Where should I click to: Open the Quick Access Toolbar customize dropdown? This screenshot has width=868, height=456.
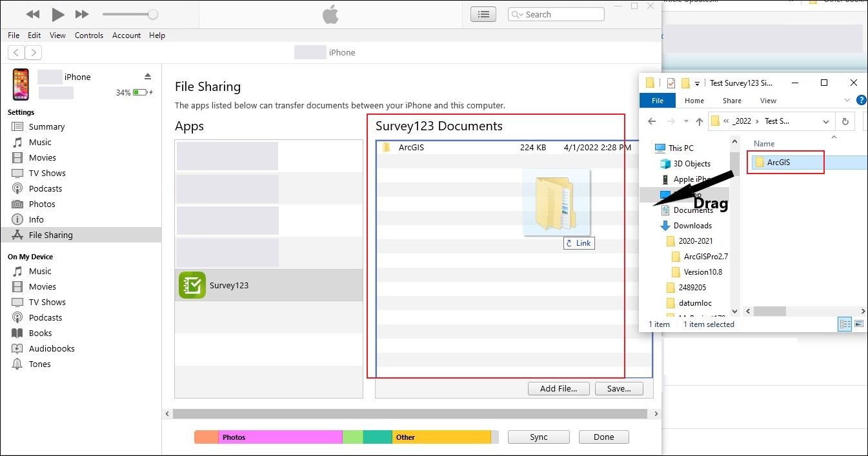click(698, 83)
